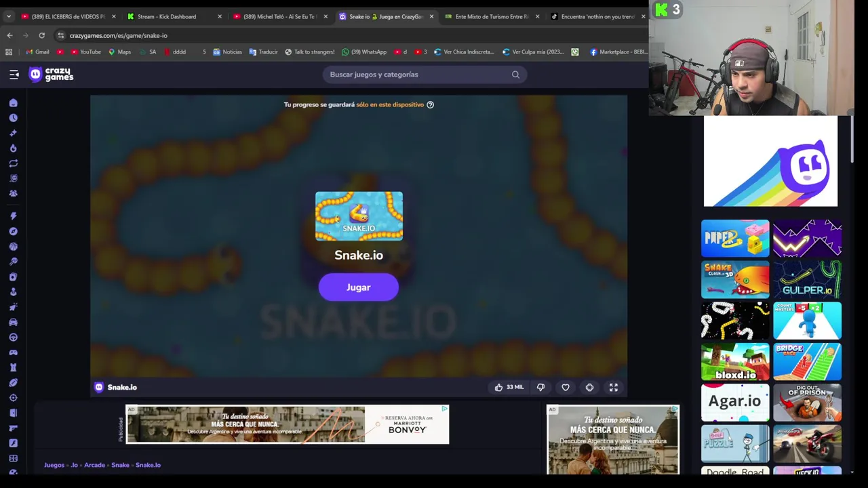This screenshot has height=488, width=868.
Task: Switch to Michel Teló YouTube tab
Action: [x=279, y=16]
